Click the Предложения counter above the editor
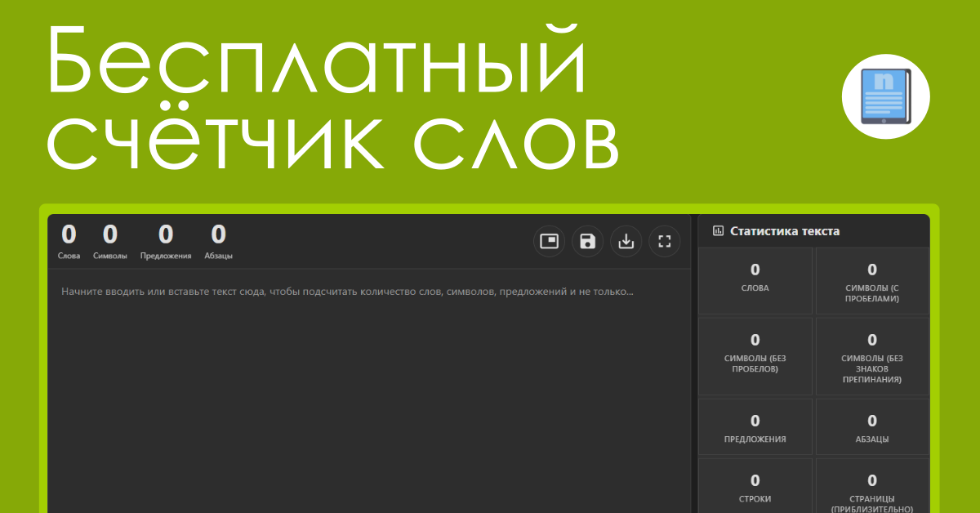The height and width of the screenshot is (513, 980). coord(166,242)
